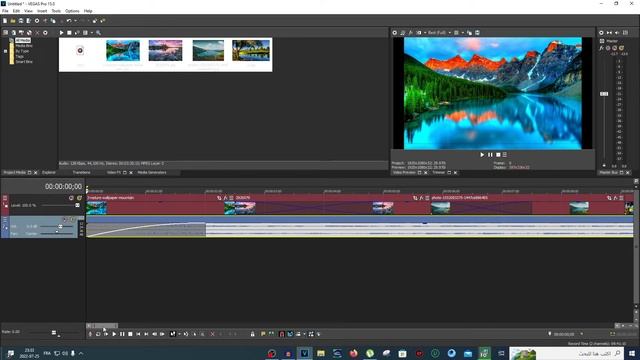Toggle the Lock Envelopes padlock icon
This screenshot has width=640, height=360.
point(252,334)
